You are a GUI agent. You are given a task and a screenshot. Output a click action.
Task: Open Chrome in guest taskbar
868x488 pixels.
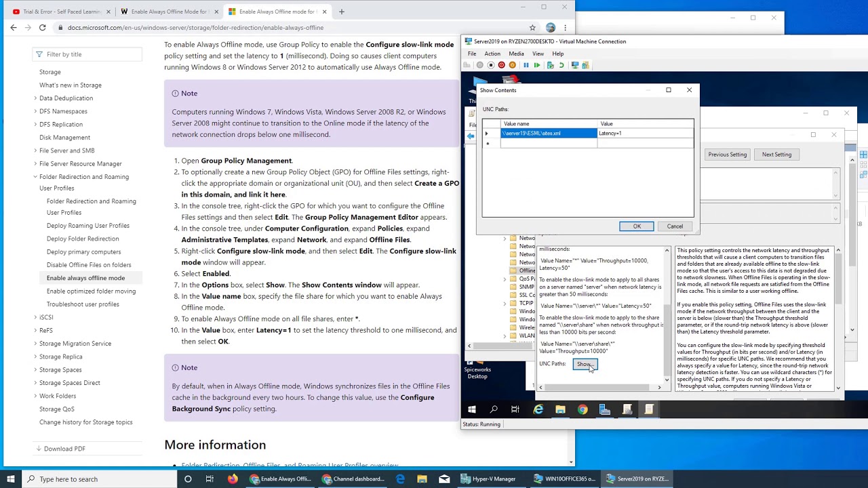click(583, 409)
